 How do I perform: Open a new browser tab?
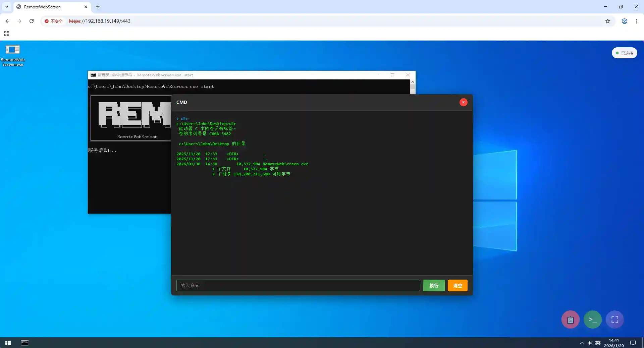pyautogui.click(x=98, y=7)
